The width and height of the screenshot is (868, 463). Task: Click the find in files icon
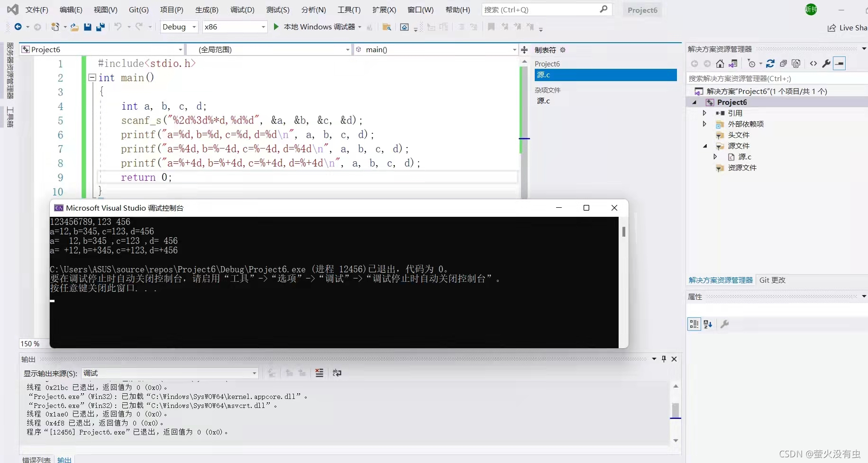coord(387,27)
